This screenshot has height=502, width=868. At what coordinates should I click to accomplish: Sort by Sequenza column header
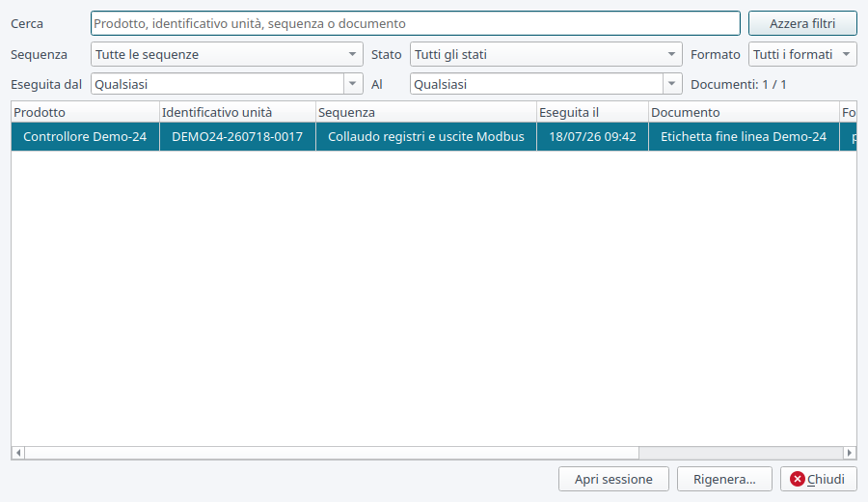pos(425,112)
